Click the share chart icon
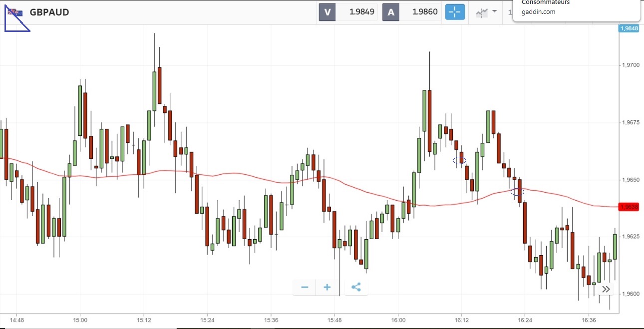This screenshot has width=644, height=329. (x=356, y=287)
